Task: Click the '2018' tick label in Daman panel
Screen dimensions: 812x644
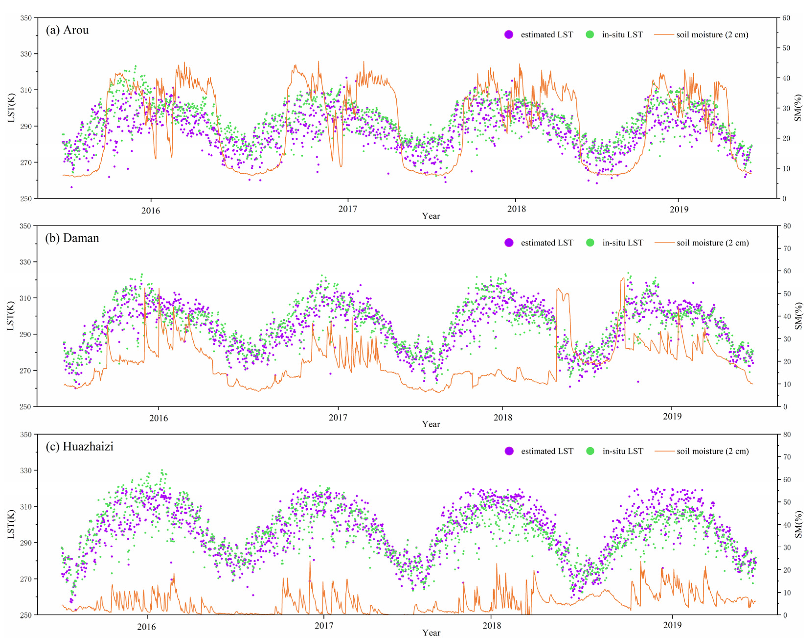Action: pos(503,417)
